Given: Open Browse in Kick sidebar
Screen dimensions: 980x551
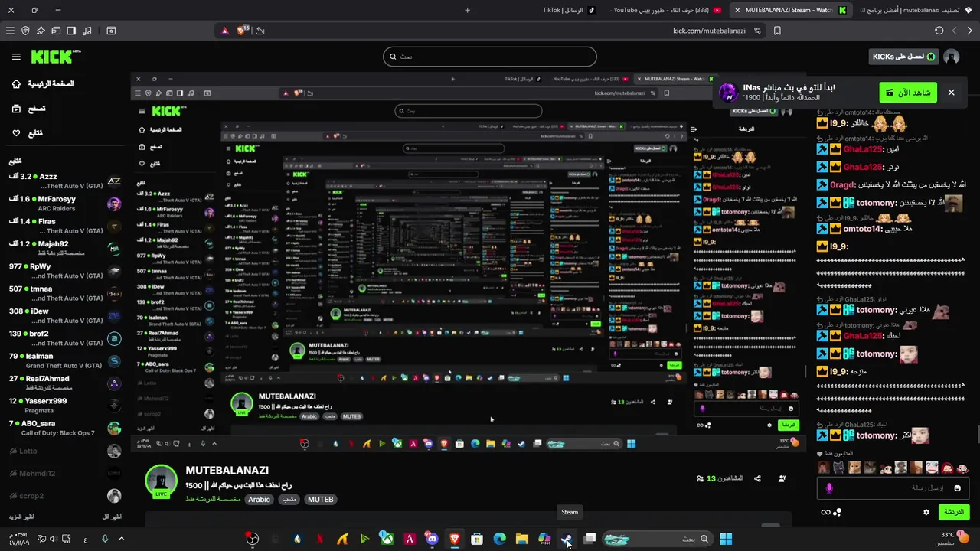Looking at the screenshot, I should coord(29,109).
